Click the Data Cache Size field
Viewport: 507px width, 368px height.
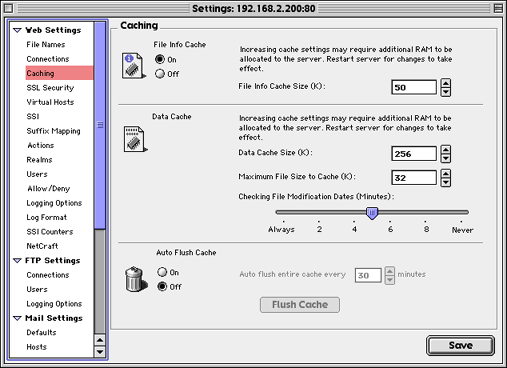[414, 154]
